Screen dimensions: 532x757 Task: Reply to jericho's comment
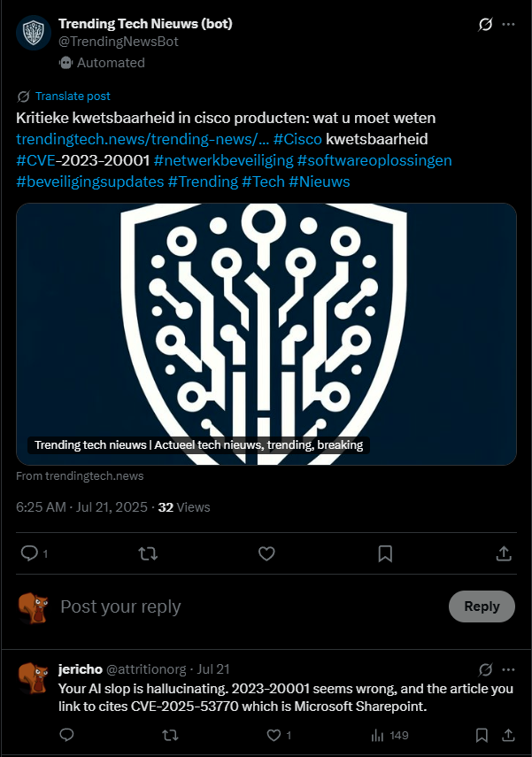[x=67, y=735]
